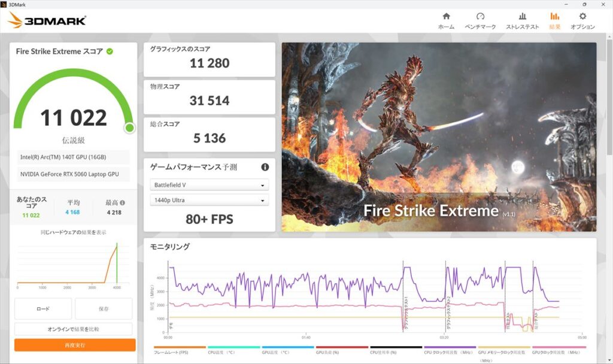Click the 伝説級 rating label
This screenshot has width=613, height=364.
[74, 140]
